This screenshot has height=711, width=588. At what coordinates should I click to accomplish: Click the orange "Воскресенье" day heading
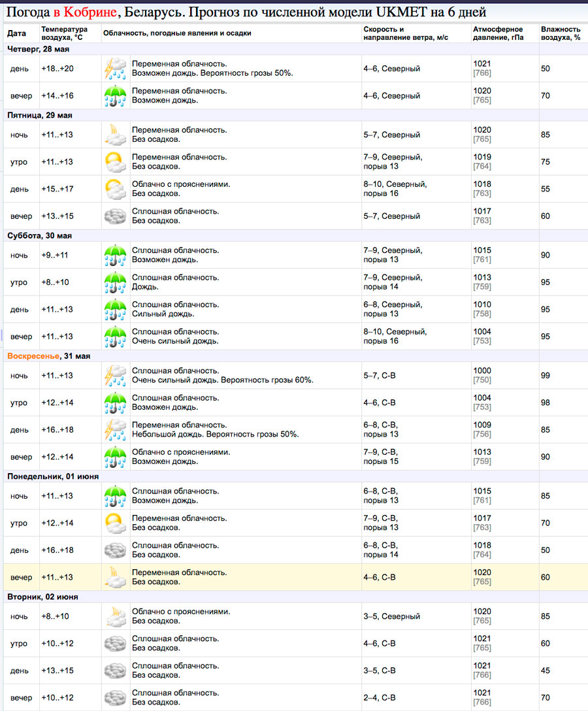(33, 356)
